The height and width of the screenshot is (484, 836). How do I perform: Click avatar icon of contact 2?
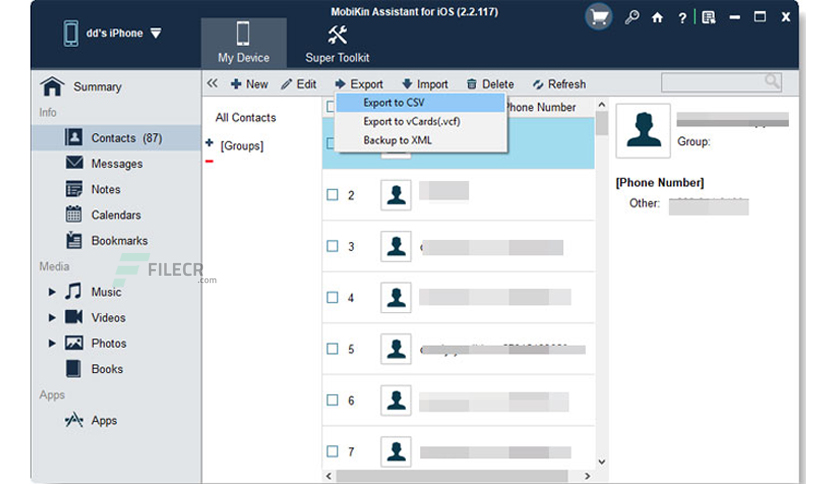pyautogui.click(x=396, y=195)
